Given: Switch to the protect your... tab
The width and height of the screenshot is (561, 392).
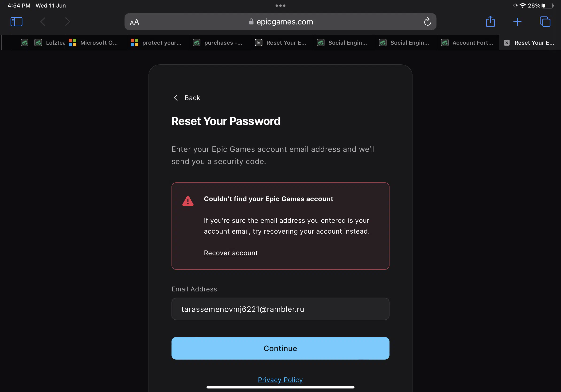Looking at the screenshot, I should [158, 43].
